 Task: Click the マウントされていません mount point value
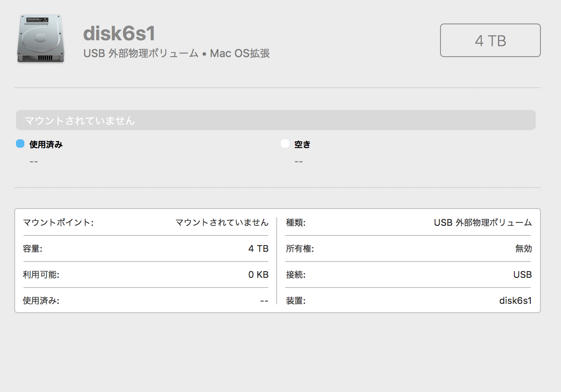click(222, 222)
